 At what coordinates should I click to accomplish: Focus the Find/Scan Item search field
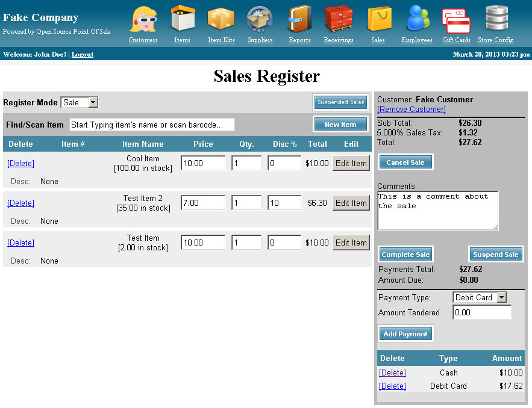[152, 125]
